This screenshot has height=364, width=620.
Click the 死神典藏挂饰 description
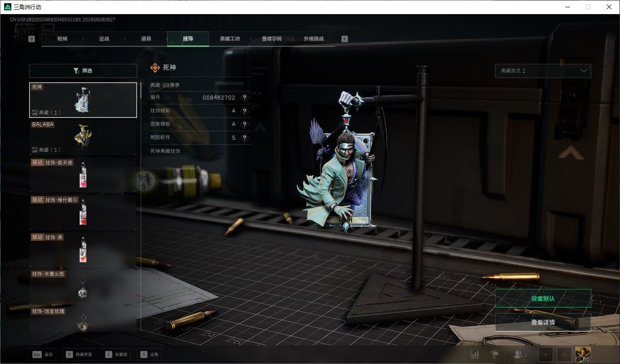coord(165,151)
